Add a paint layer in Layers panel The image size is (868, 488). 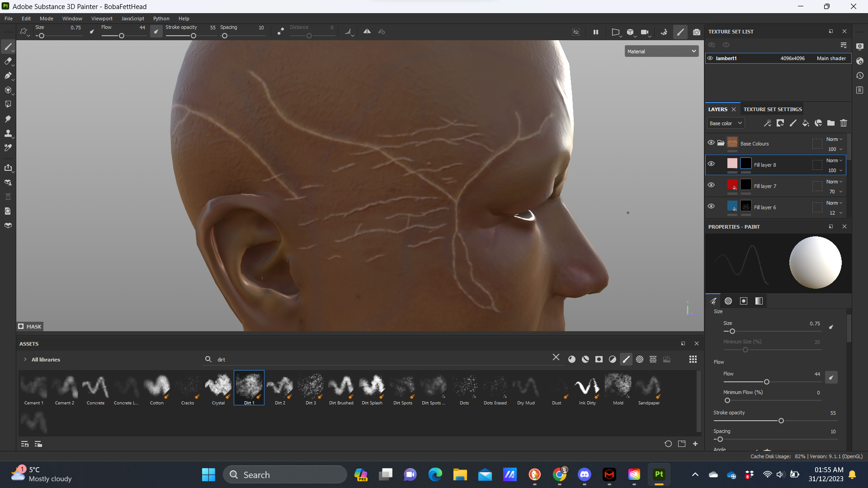pyautogui.click(x=793, y=123)
